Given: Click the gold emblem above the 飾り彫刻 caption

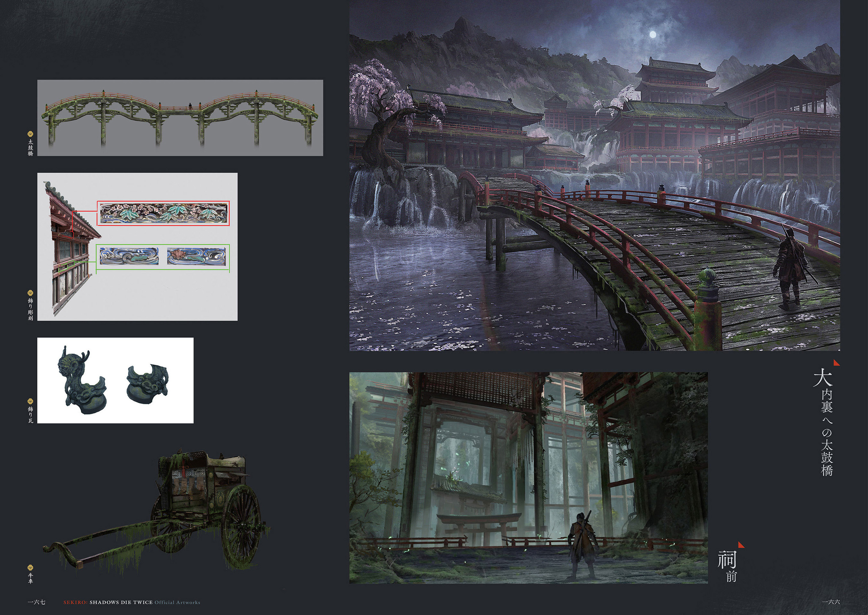Looking at the screenshot, I should (31, 293).
